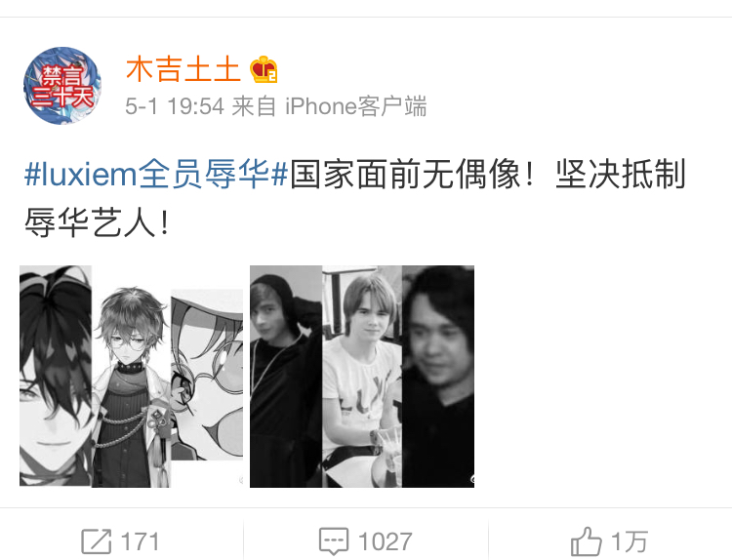Click the iPhone客户端 source link

(355, 106)
